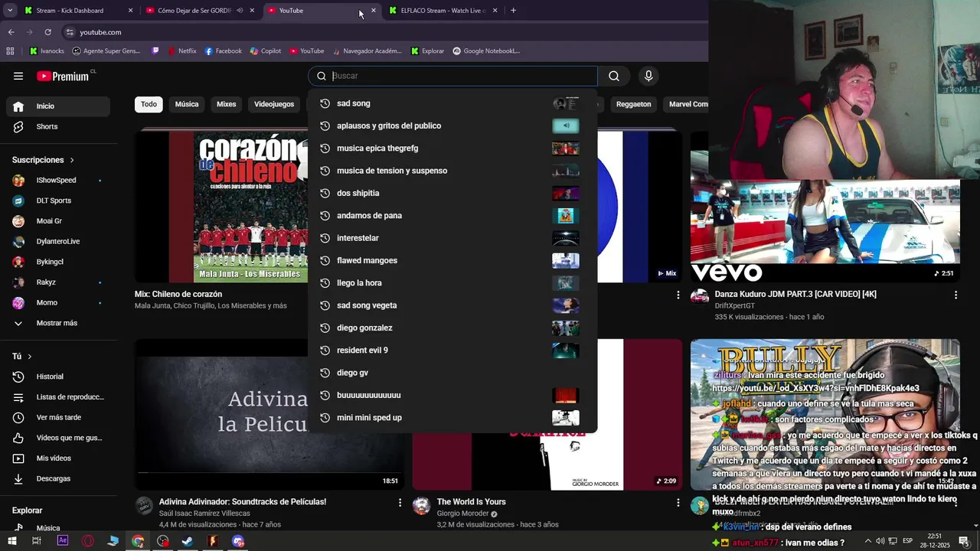Expand the Suscripciones section chevron
Screen dimensions: 980x551
pos(72,160)
